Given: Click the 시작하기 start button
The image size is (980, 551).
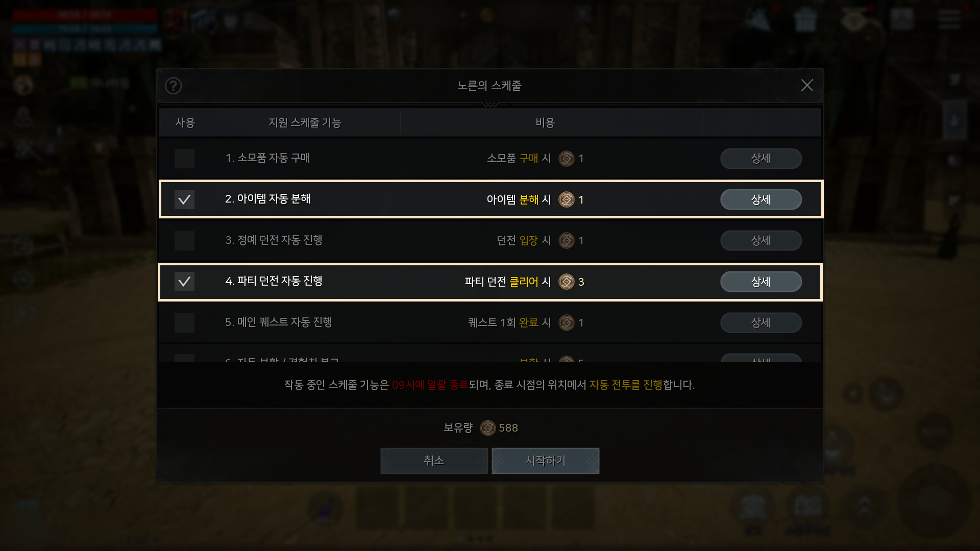Looking at the screenshot, I should 546,461.
